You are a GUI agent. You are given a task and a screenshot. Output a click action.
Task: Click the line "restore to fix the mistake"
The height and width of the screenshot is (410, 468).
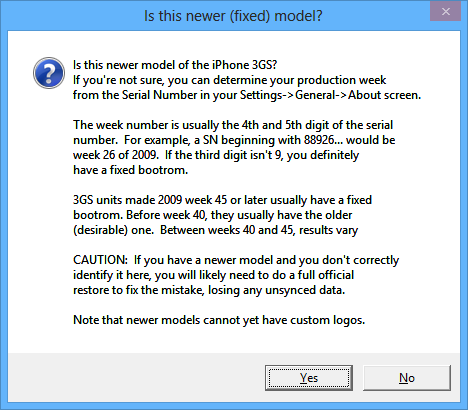(209, 290)
